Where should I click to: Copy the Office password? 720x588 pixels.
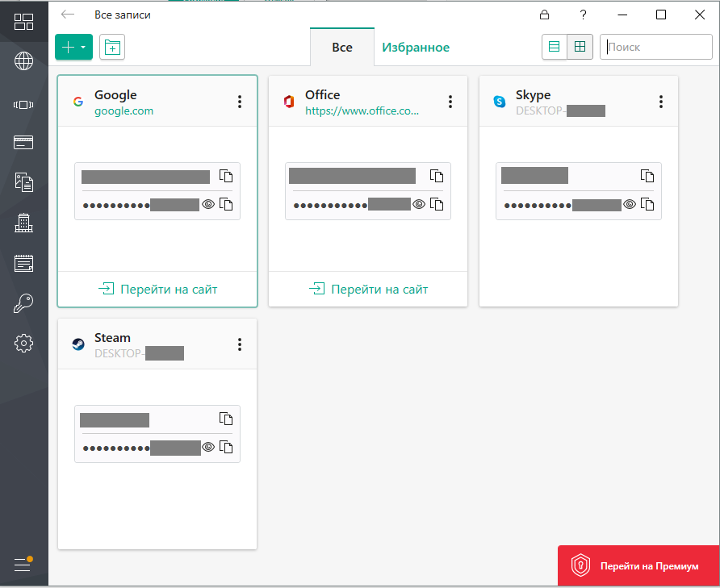tap(436, 204)
